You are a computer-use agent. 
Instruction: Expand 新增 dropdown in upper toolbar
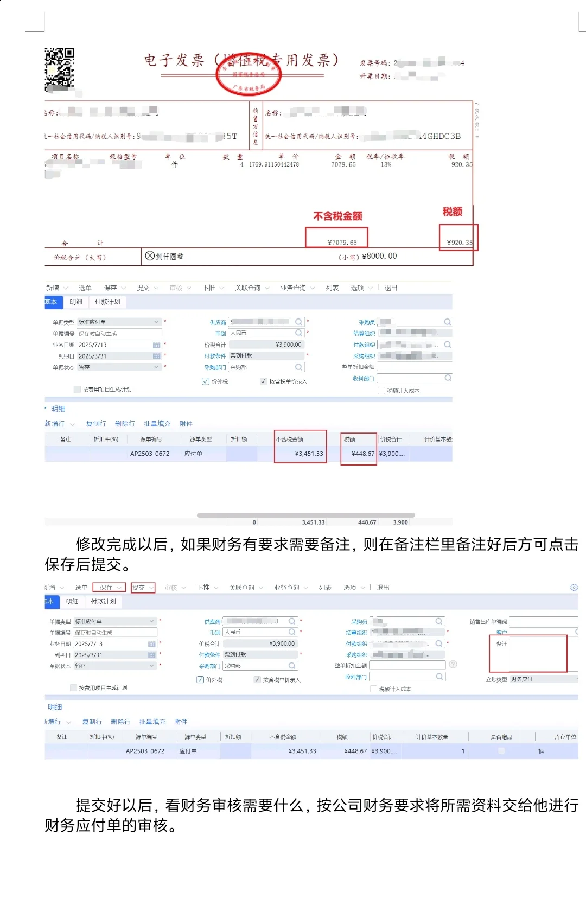point(66,288)
